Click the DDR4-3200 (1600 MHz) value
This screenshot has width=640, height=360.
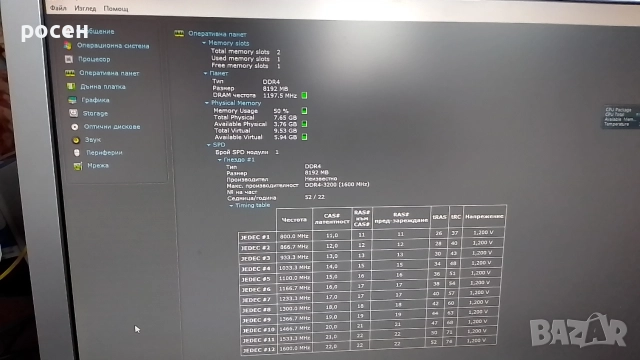click(337, 184)
